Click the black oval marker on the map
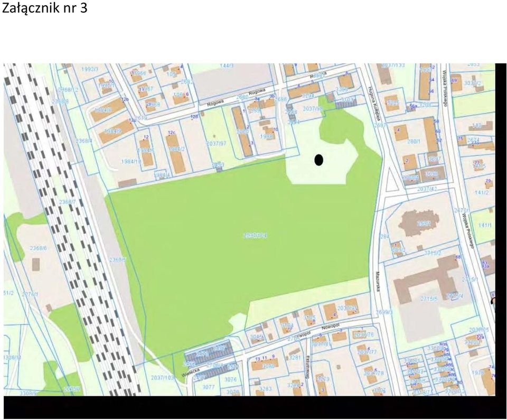This screenshot has height=420, width=507. [319, 160]
